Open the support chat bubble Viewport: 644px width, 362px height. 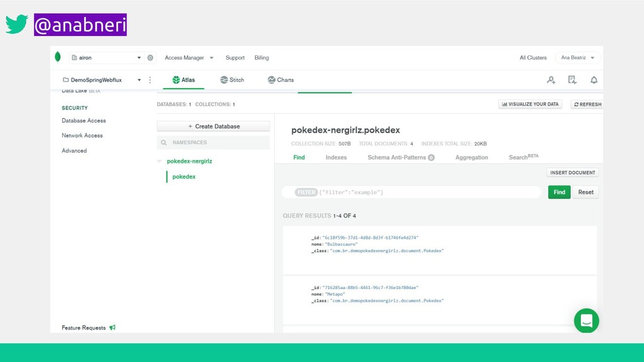(x=587, y=321)
